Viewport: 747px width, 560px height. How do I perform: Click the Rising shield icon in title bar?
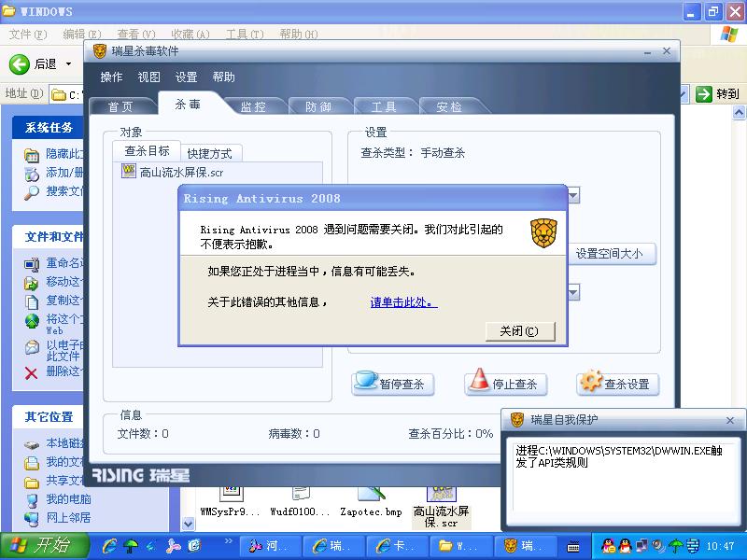pos(100,51)
